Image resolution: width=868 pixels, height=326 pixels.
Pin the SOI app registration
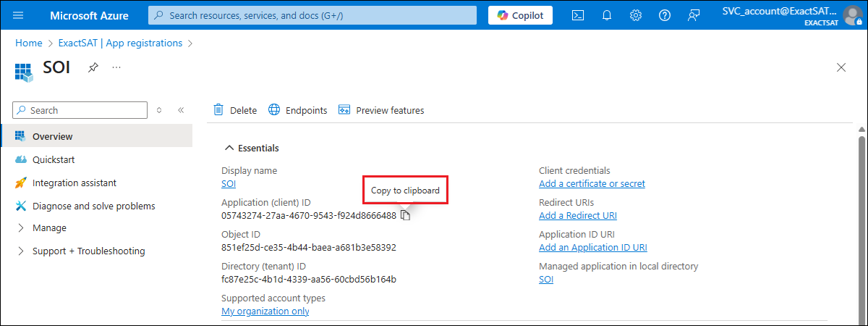pos(93,67)
